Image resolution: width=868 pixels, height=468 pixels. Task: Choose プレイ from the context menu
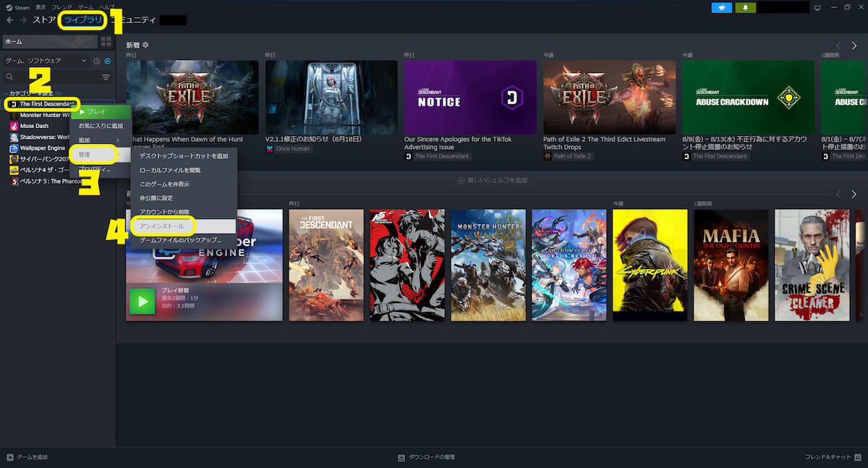click(x=101, y=112)
